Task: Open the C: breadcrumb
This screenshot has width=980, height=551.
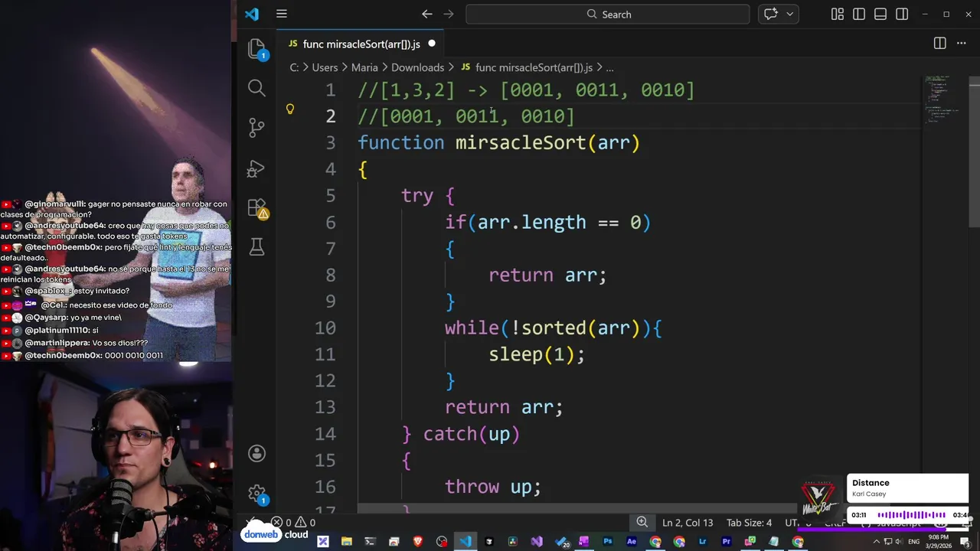Action: point(294,67)
